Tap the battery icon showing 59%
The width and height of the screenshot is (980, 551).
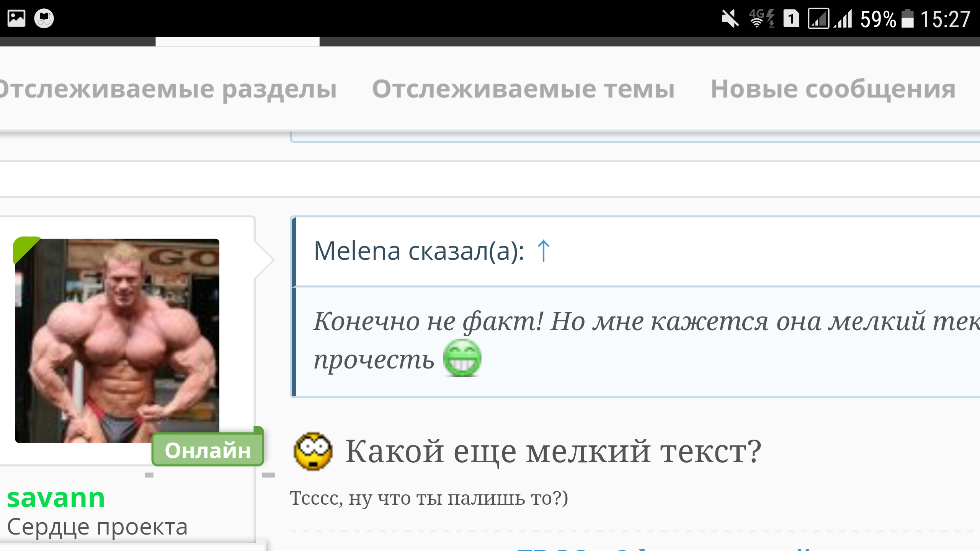[x=907, y=18]
